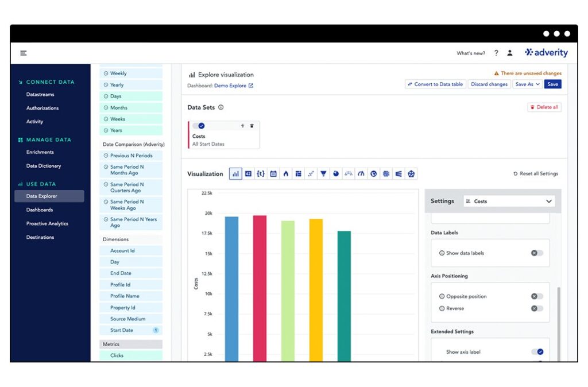Click trash icon on Costs data set
Screen dimensions: 588x387
(252, 126)
